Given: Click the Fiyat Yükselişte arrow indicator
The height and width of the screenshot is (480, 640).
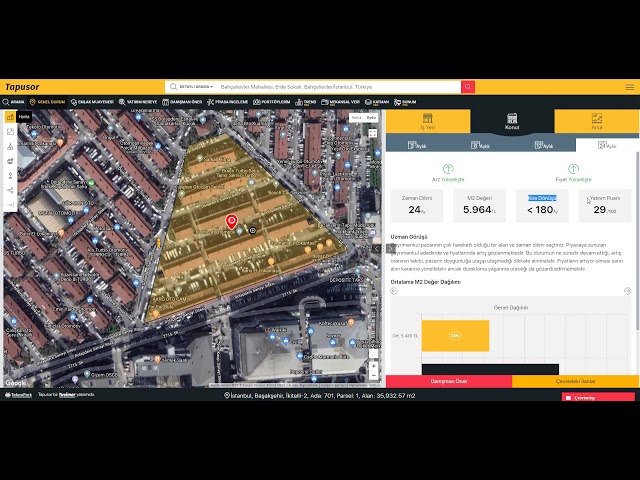Looking at the screenshot, I should [x=573, y=169].
